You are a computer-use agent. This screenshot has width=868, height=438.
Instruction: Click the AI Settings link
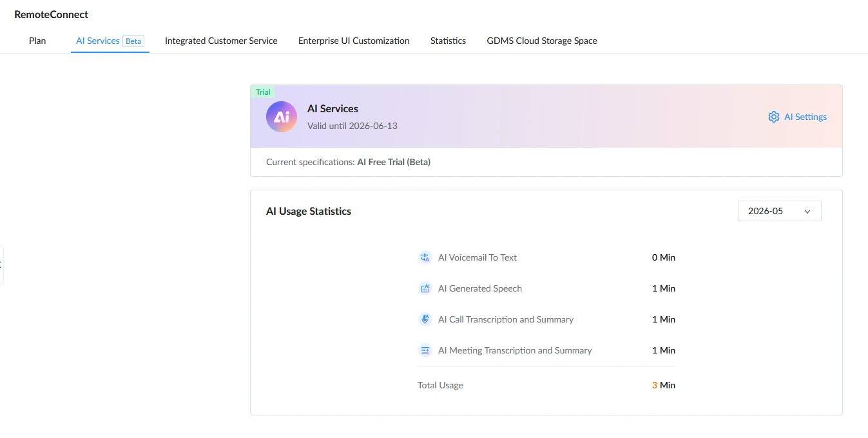coord(805,117)
